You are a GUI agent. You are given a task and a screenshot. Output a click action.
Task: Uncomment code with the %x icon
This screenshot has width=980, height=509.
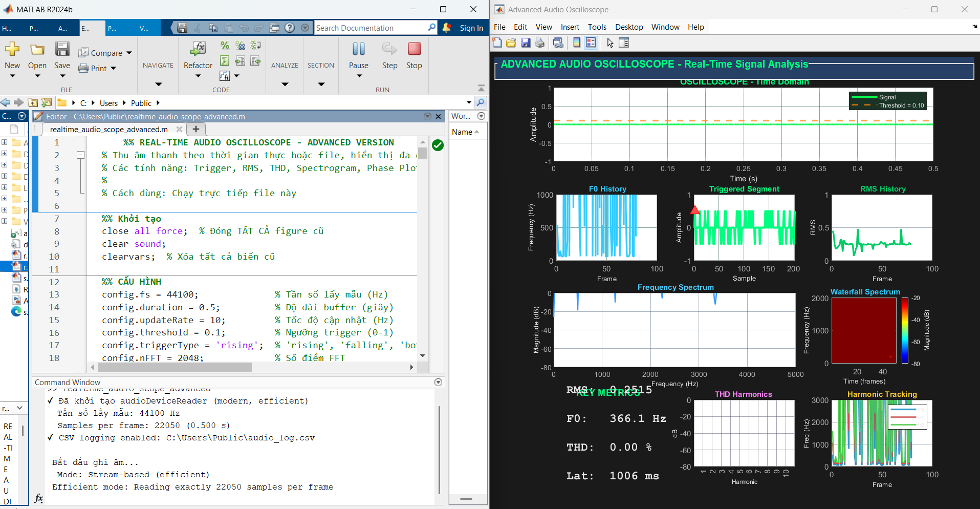pyautogui.click(x=240, y=46)
